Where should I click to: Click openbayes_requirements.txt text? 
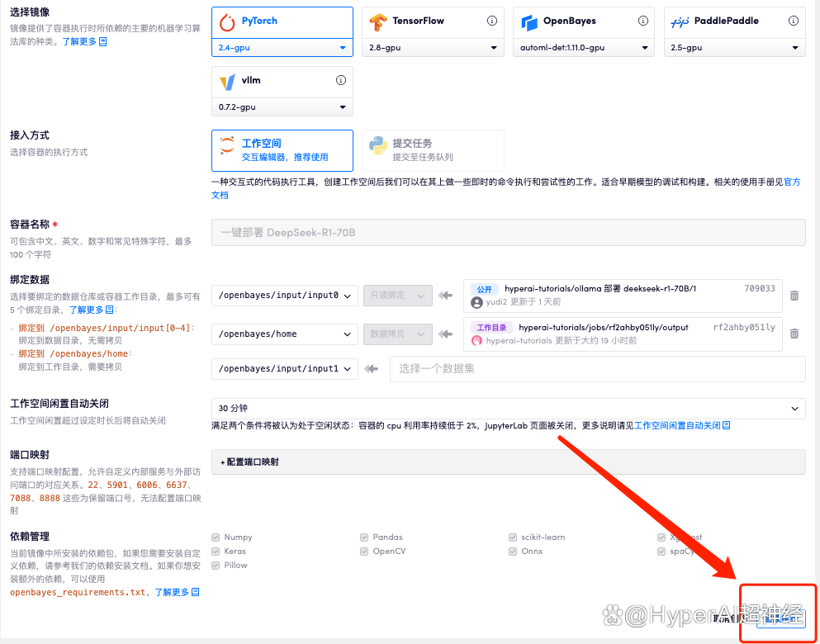pyautogui.click(x=78, y=592)
